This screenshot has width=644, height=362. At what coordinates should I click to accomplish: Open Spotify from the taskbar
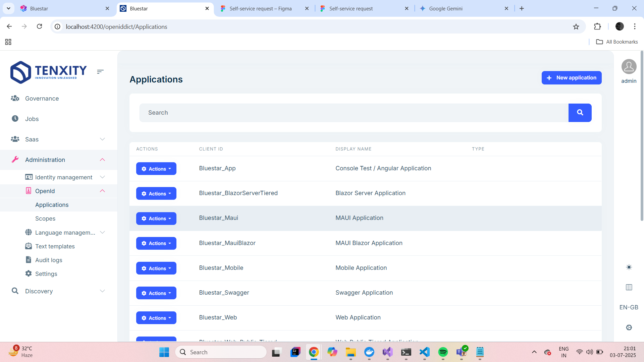(x=443, y=352)
